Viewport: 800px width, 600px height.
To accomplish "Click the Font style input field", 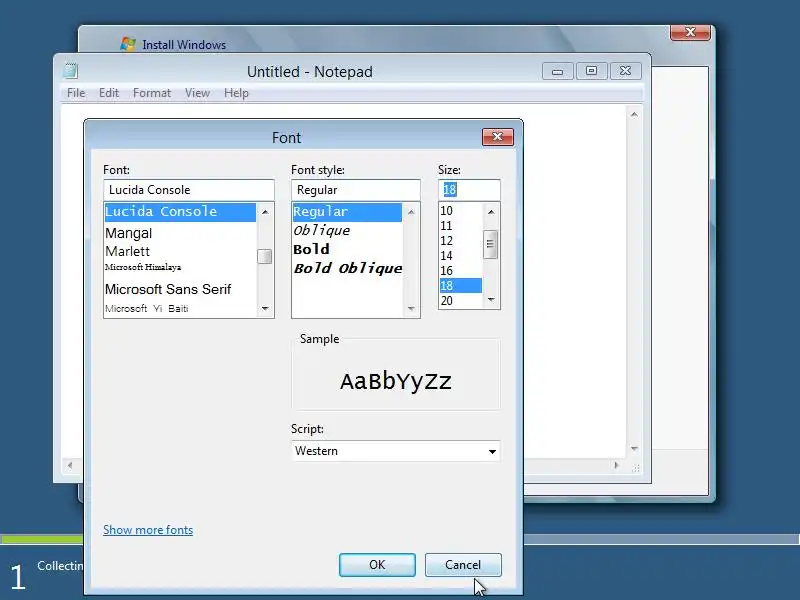I will (x=356, y=190).
